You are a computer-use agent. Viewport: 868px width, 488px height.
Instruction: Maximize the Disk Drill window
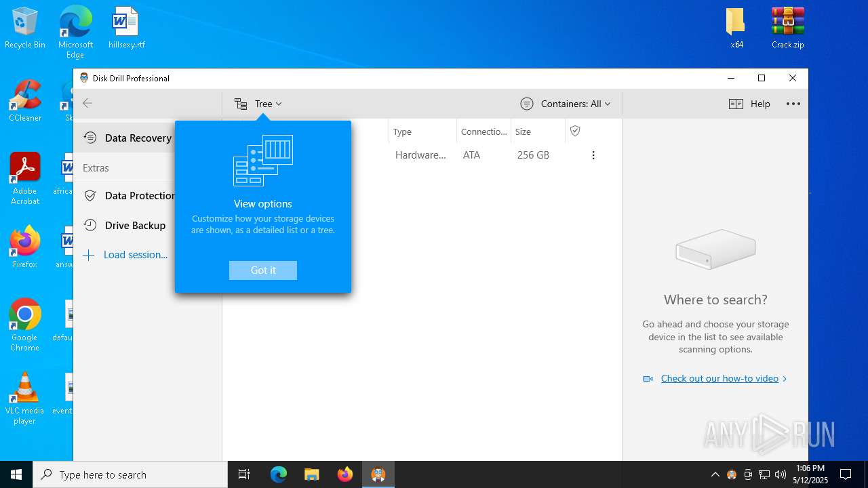[762, 78]
